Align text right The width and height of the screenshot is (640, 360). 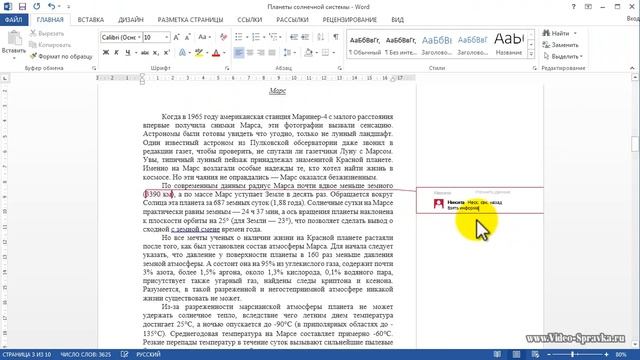click(x=261, y=53)
